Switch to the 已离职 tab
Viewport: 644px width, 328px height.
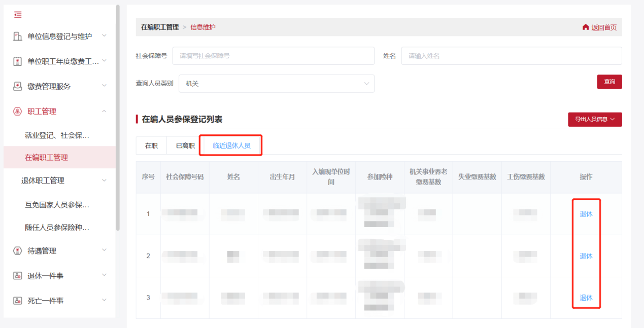185,145
